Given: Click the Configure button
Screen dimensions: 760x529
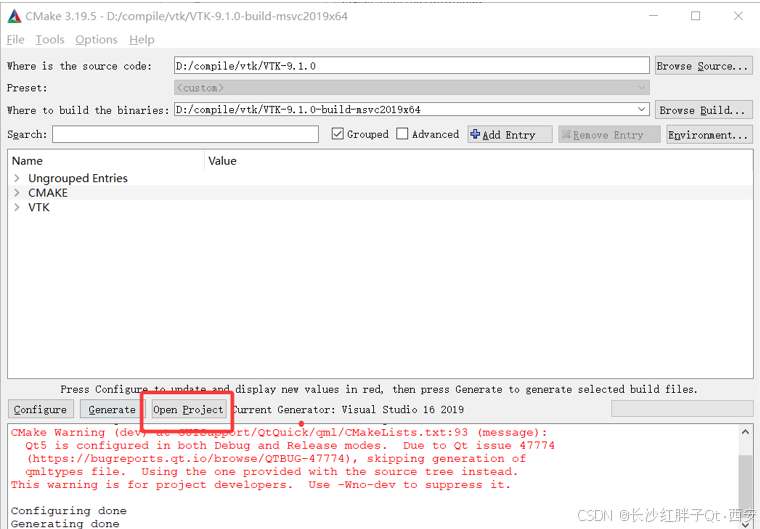Looking at the screenshot, I should click(x=41, y=409).
